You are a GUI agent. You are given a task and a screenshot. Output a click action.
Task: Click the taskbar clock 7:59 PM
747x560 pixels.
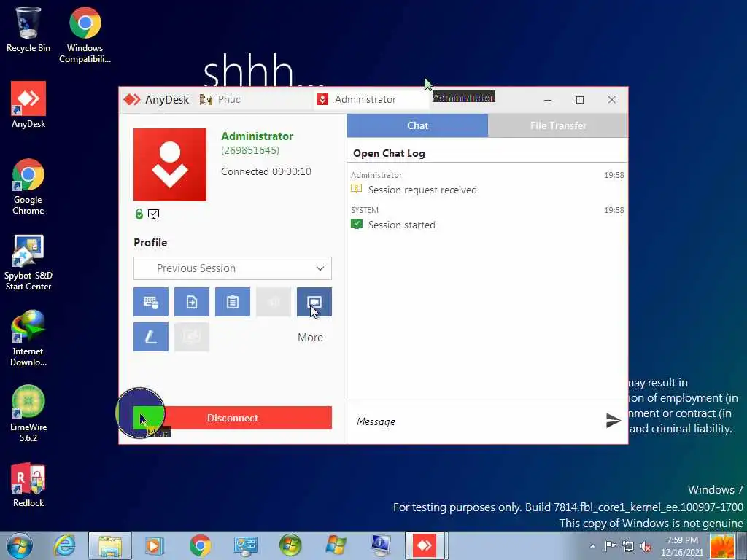pos(682,546)
